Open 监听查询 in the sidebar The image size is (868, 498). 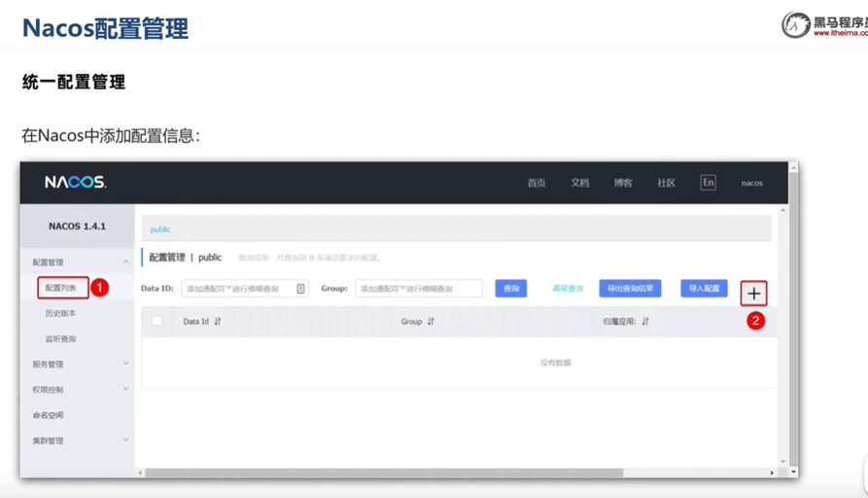point(61,338)
